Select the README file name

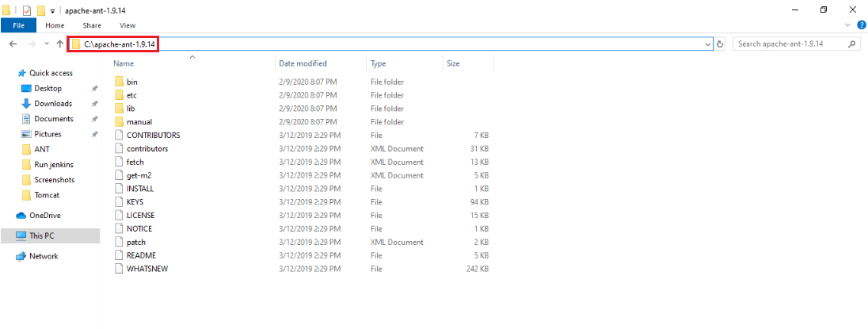tap(141, 255)
